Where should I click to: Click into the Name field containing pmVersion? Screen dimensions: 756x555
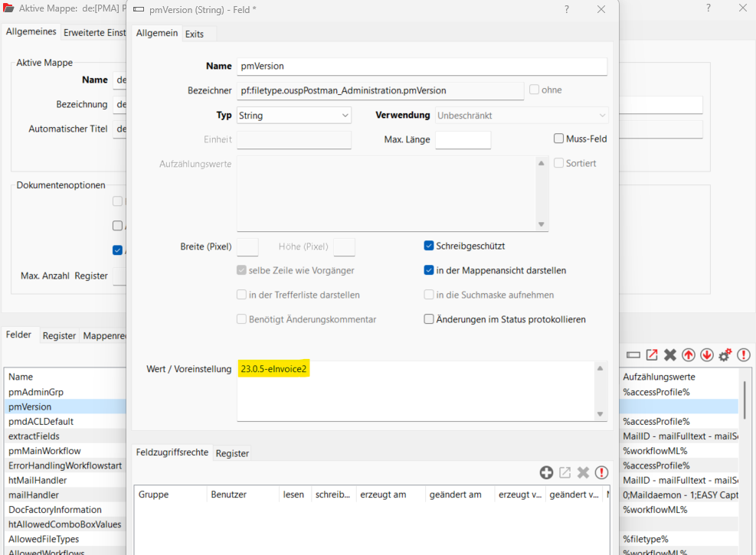pyautogui.click(x=422, y=66)
